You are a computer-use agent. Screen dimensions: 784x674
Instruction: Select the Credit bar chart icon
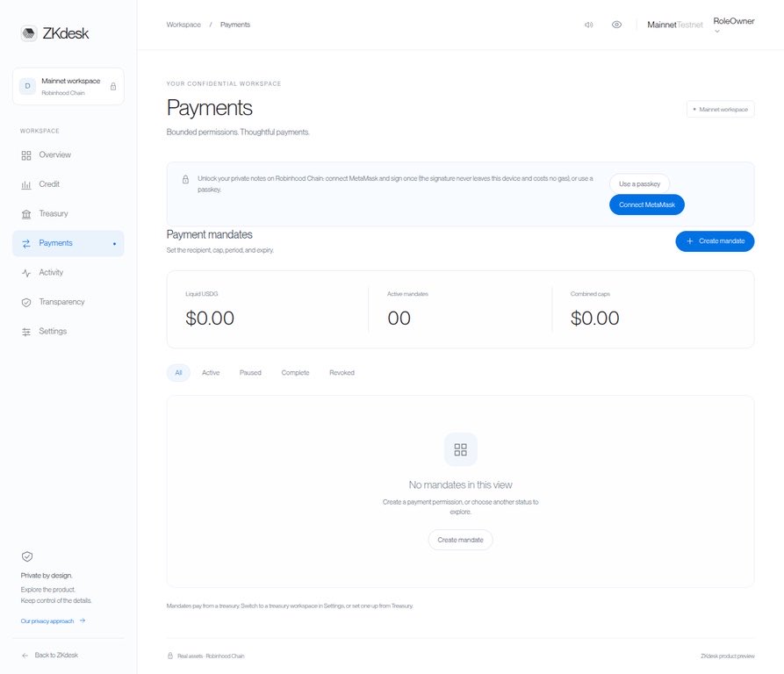pos(26,185)
